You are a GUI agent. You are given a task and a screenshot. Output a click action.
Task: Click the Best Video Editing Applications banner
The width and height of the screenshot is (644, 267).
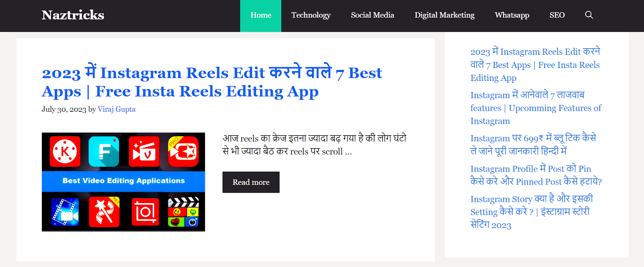point(123,181)
